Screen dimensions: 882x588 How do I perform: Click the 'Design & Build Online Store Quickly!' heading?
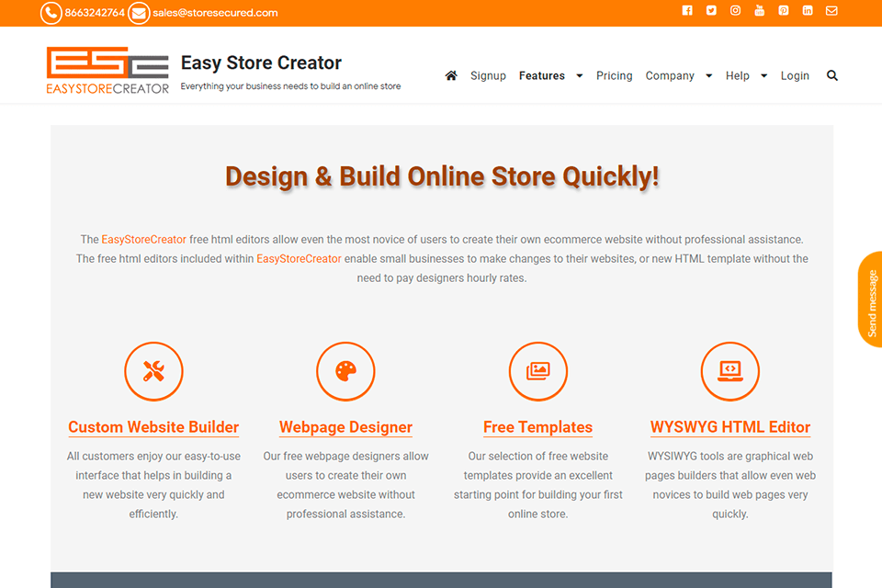(x=442, y=176)
